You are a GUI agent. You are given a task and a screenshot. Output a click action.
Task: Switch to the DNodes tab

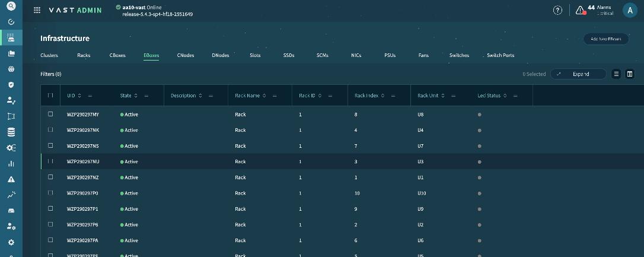point(221,55)
